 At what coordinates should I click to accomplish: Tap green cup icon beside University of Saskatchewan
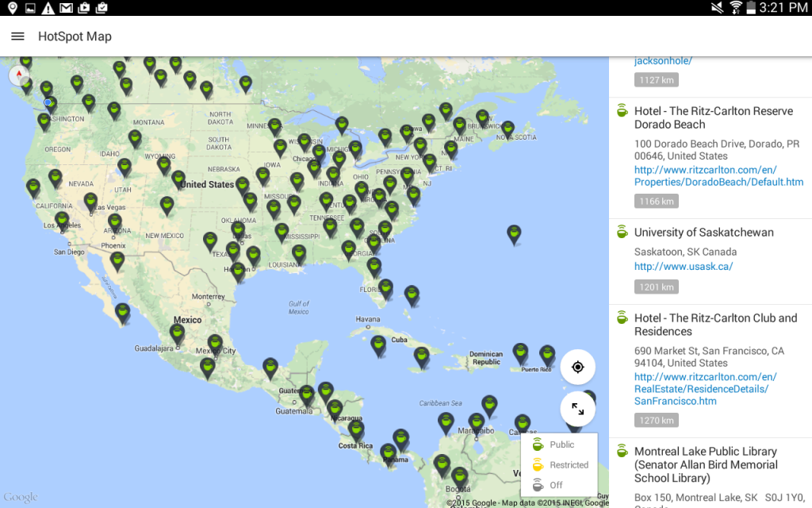pyautogui.click(x=622, y=232)
